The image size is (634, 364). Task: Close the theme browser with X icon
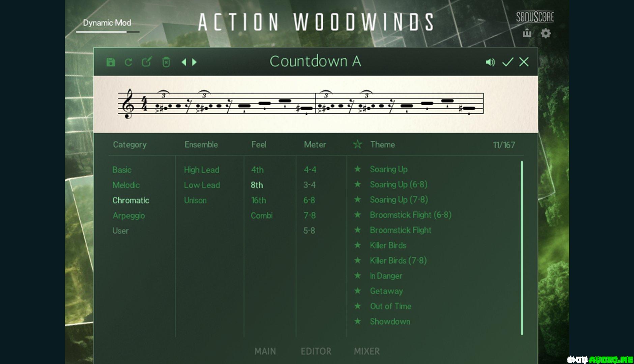tap(524, 62)
